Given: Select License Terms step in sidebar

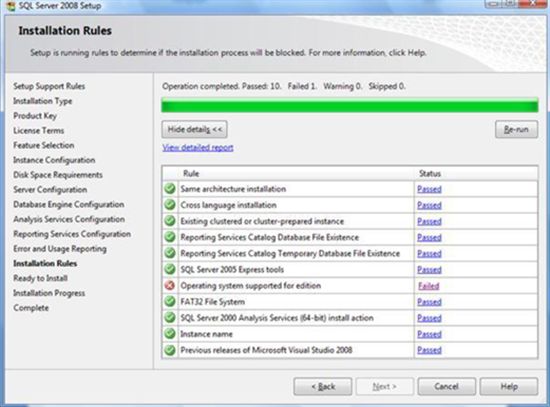Looking at the screenshot, I should [39, 131].
